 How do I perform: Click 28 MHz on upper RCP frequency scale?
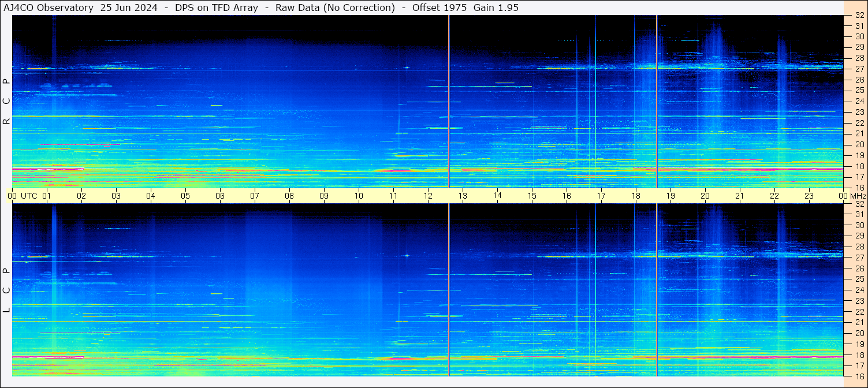(859, 58)
